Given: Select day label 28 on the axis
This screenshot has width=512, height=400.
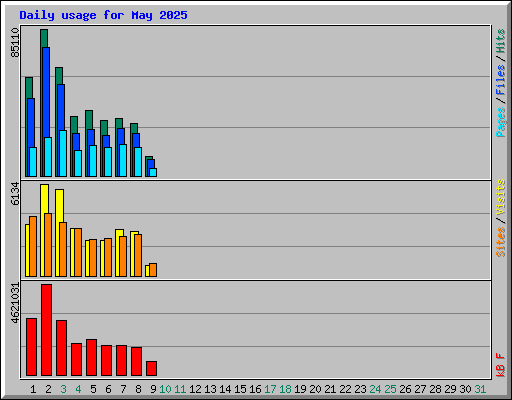Looking at the screenshot, I should pos(435,389).
